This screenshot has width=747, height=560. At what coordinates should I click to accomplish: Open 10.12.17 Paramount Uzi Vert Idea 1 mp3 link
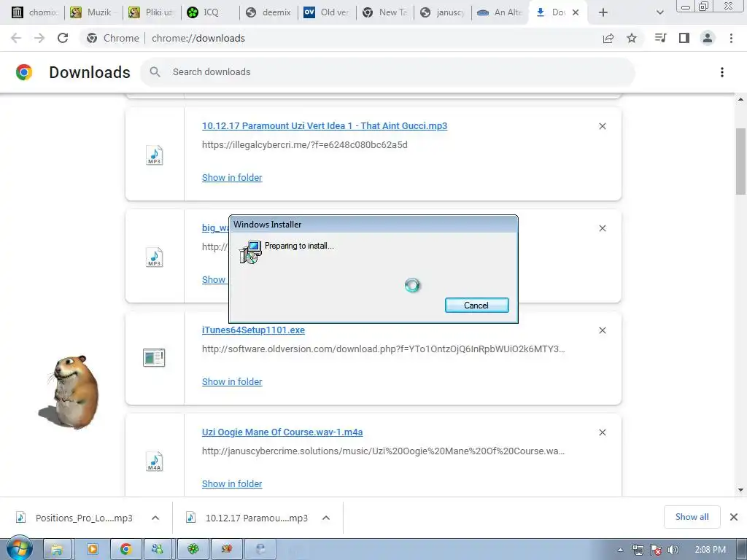tap(325, 126)
